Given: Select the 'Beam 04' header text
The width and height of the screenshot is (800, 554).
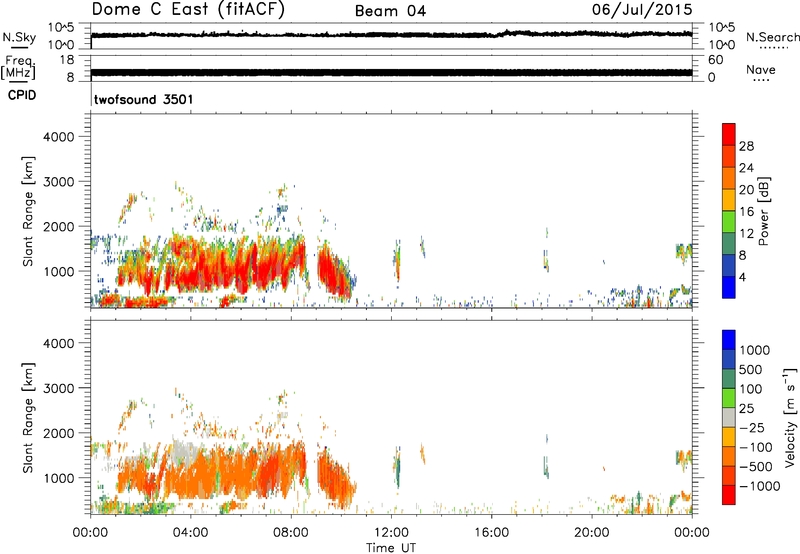Looking at the screenshot, I should point(390,11).
